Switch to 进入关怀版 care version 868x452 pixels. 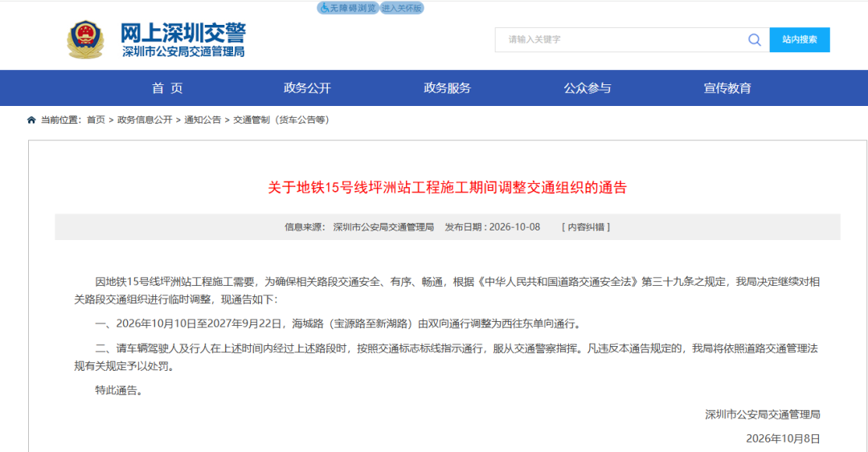(x=402, y=8)
